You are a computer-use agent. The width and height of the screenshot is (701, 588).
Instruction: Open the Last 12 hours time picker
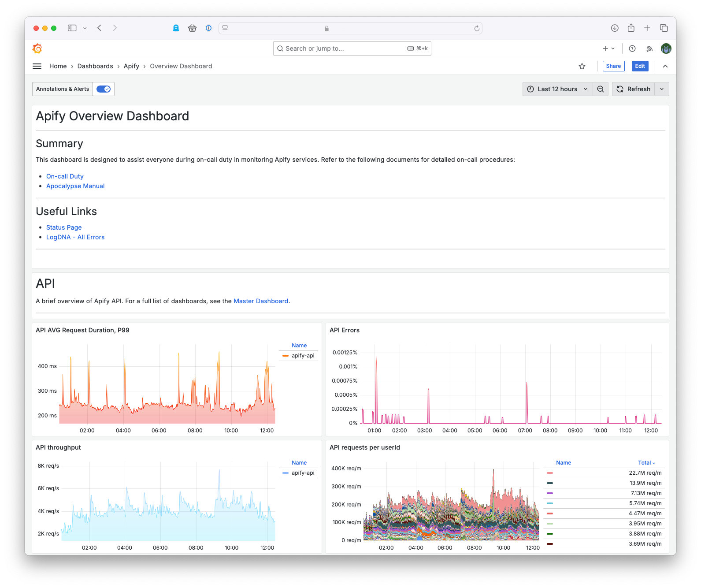point(557,89)
